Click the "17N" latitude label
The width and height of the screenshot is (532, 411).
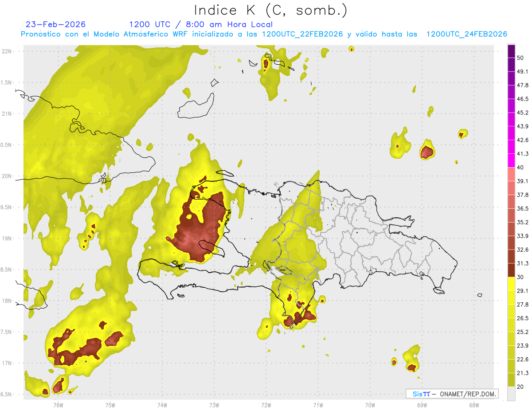tap(7, 364)
